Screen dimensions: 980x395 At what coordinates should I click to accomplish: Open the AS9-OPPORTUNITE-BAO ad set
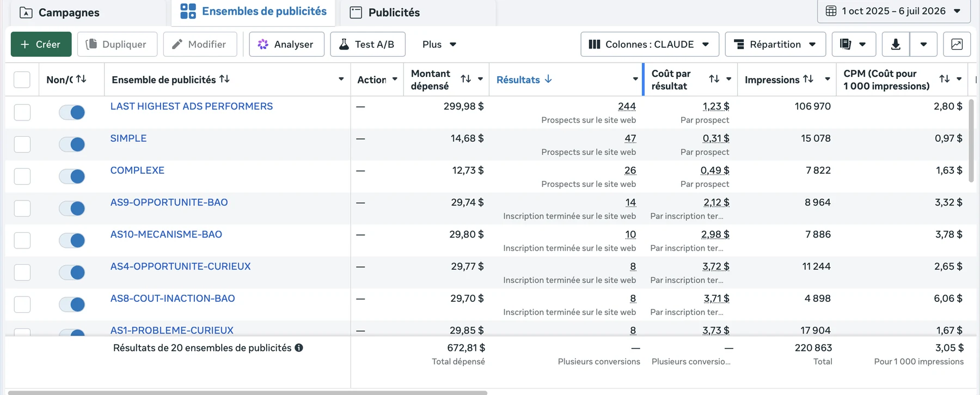pos(169,202)
